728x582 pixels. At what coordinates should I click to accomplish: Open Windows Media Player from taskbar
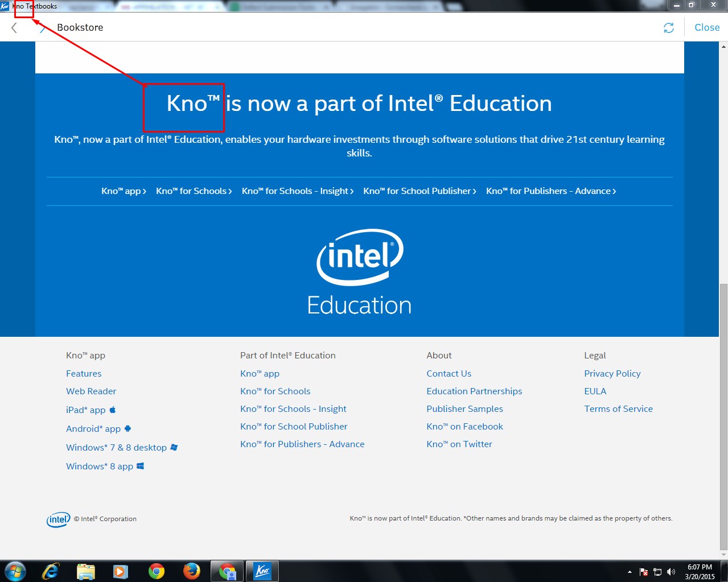pos(121,571)
